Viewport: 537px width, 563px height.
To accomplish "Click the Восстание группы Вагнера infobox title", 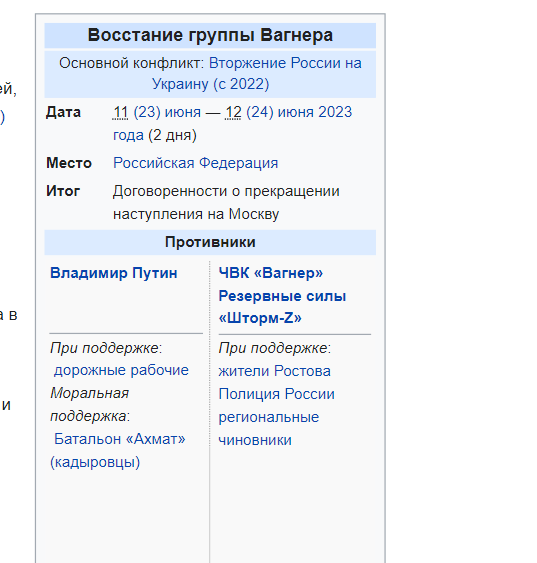I will pos(210,35).
